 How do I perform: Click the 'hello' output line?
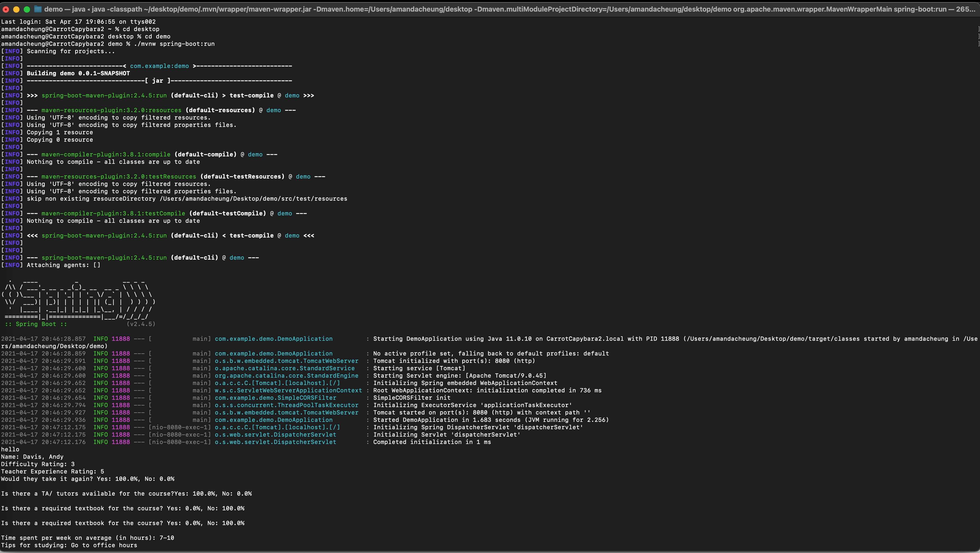click(10, 450)
